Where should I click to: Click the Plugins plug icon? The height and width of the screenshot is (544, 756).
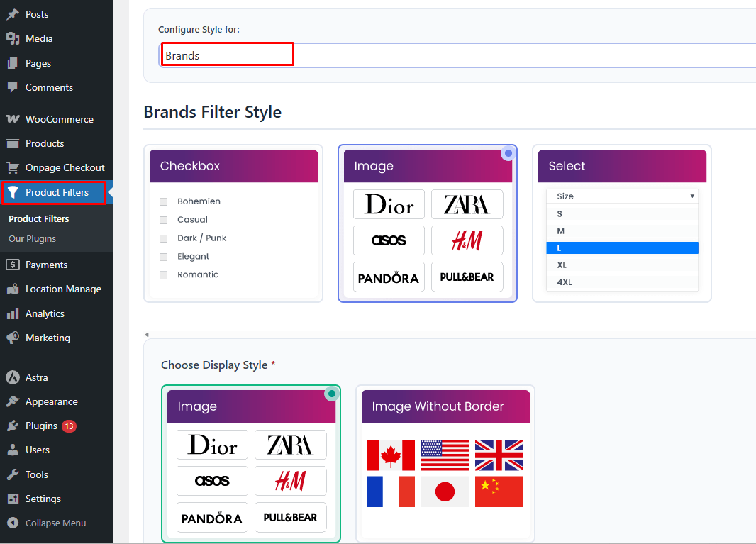(x=13, y=426)
